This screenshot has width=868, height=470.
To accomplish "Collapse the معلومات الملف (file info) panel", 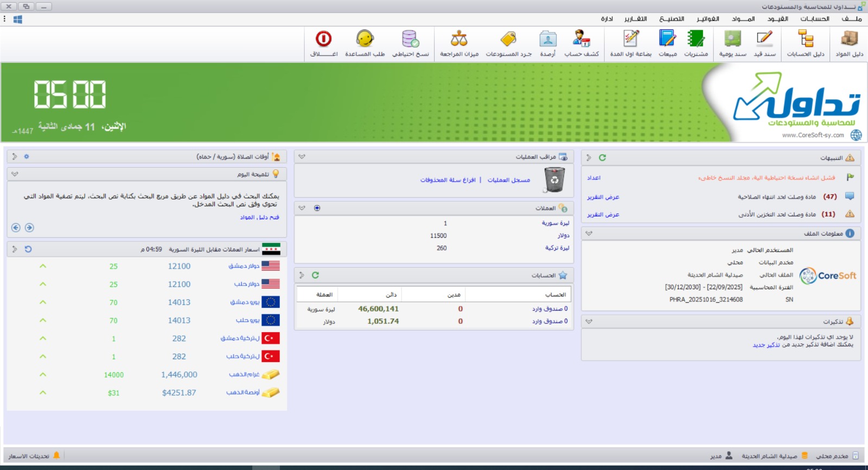I will [589, 233].
